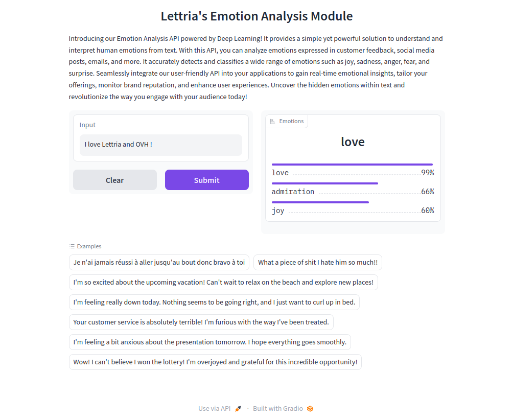
Task: Pick the customer service complaint example
Action: (201, 322)
